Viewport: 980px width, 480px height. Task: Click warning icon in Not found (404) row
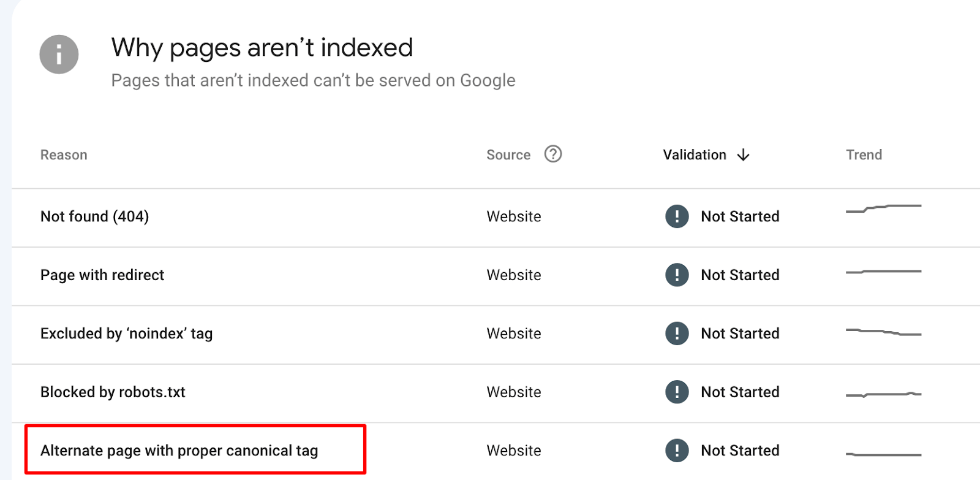tap(677, 216)
